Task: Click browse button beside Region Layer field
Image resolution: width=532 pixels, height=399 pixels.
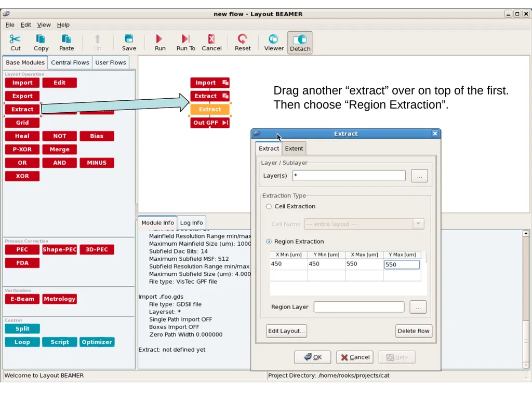Action: click(418, 308)
